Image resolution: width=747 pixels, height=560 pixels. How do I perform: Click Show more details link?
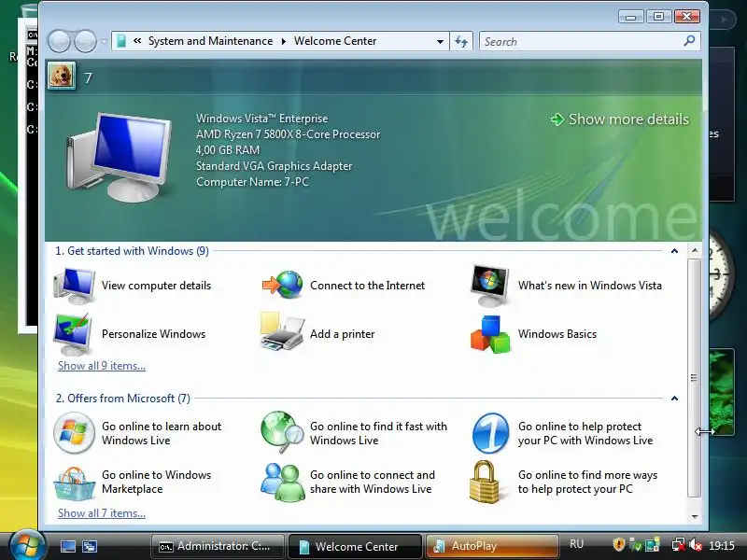point(628,119)
